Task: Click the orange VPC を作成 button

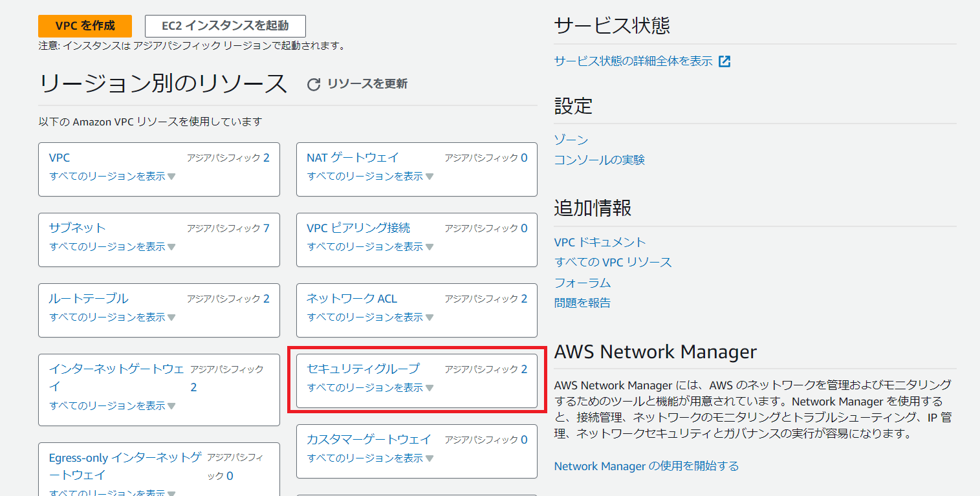Action: pyautogui.click(x=85, y=26)
